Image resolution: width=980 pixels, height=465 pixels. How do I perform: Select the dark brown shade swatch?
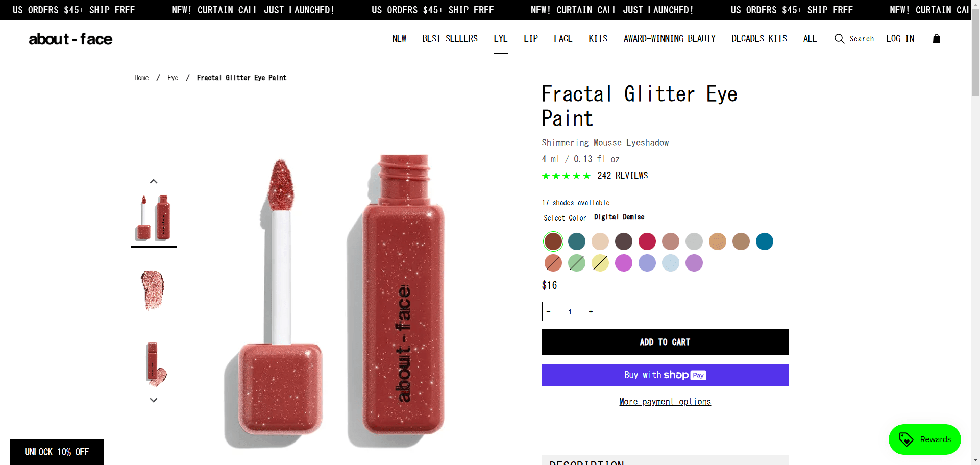point(623,241)
